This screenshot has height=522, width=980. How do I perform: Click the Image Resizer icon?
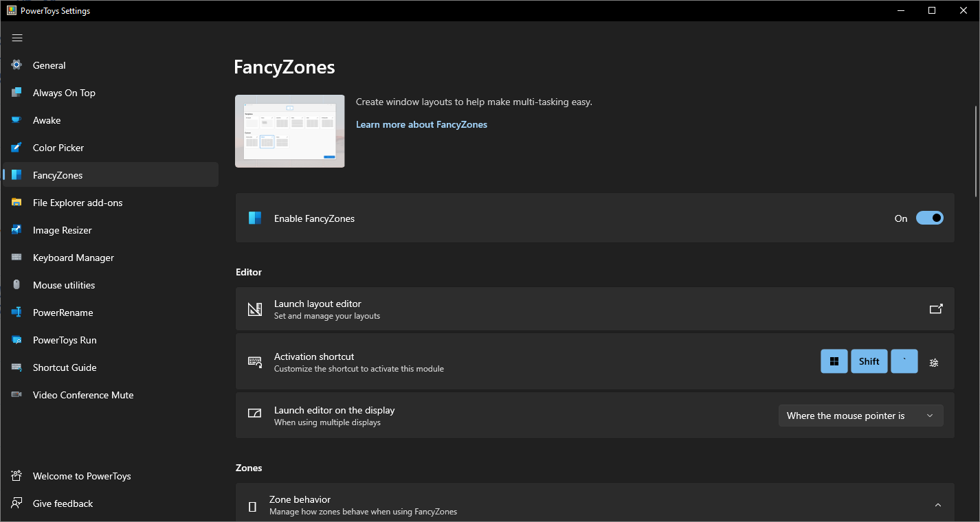coord(16,230)
